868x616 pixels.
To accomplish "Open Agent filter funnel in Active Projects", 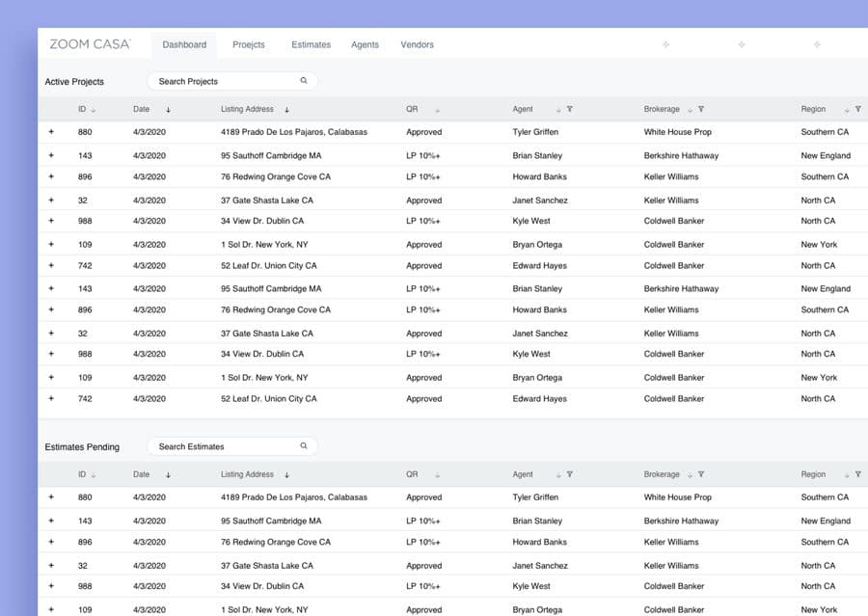I will 570,110.
